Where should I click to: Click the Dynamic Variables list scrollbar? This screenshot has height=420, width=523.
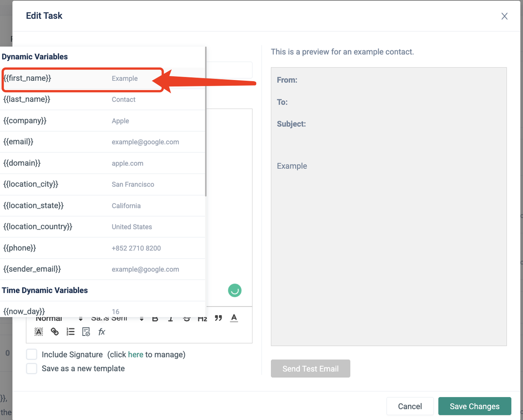(x=206, y=122)
